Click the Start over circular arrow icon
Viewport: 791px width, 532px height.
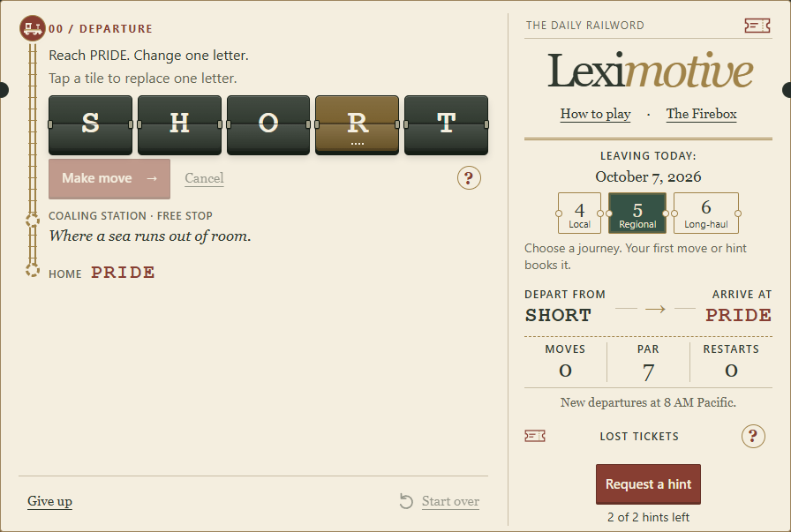pyautogui.click(x=406, y=501)
